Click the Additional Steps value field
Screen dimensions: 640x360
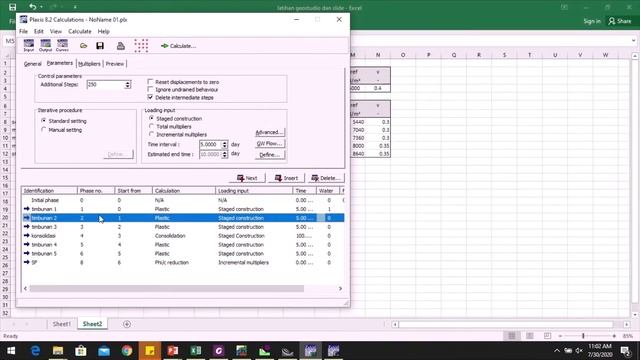point(106,84)
